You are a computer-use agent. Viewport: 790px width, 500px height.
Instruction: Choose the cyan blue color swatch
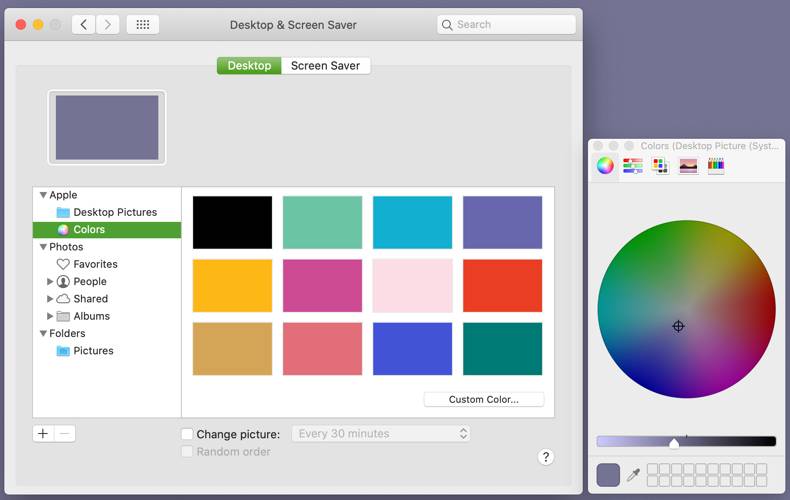click(413, 222)
